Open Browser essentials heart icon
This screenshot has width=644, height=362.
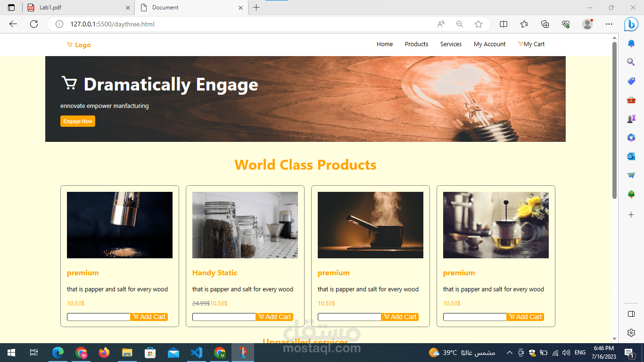tap(566, 24)
